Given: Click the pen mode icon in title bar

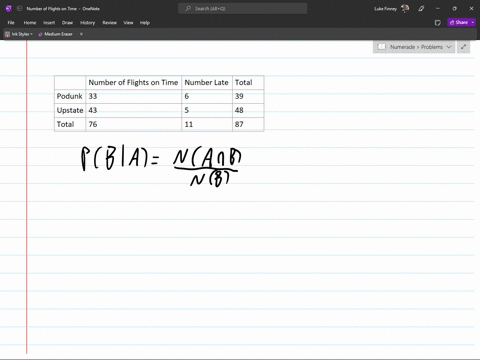Looking at the screenshot, I should 421,9.
